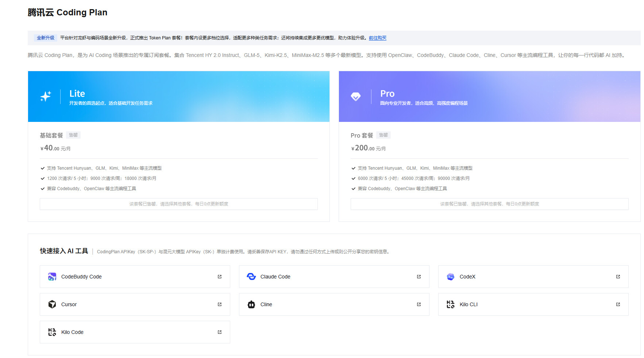Click the Kilo CLI label text
The width and height of the screenshot is (644, 358).
pyautogui.click(x=468, y=304)
